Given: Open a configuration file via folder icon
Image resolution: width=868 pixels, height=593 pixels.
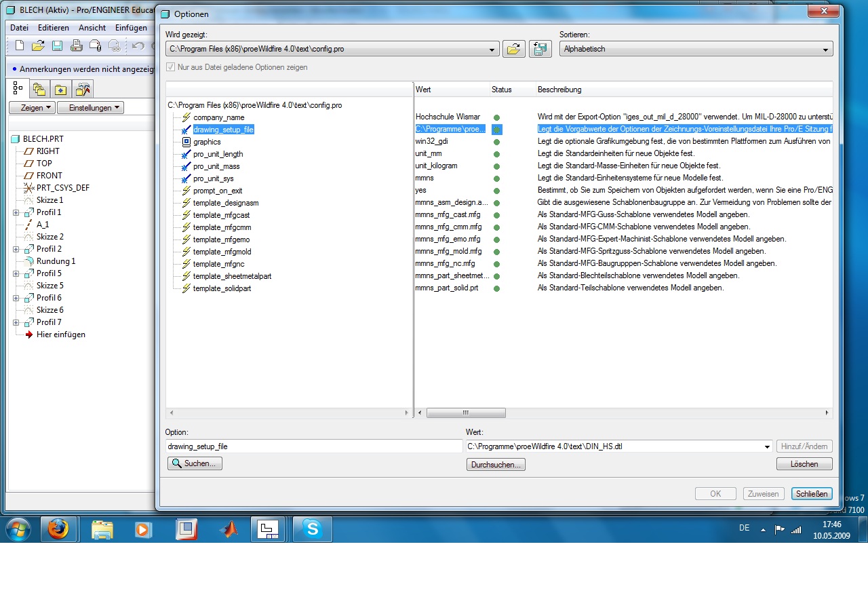Looking at the screenshot, I should click(513, 49).
